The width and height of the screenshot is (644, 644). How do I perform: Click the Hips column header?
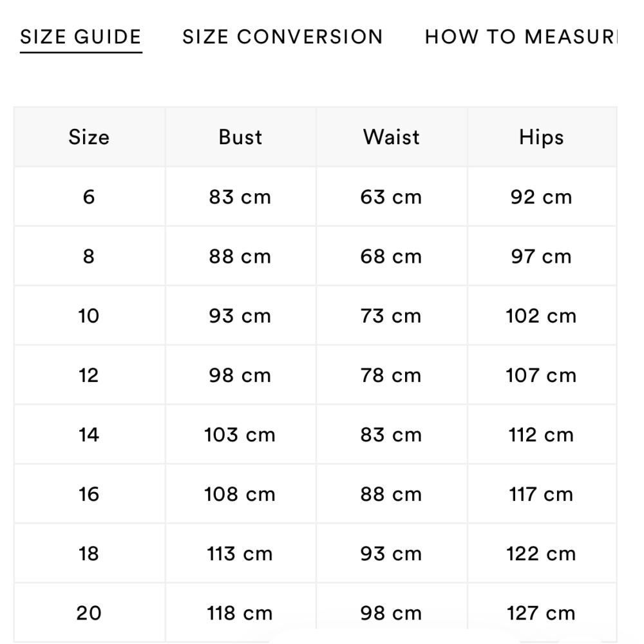[x=542, y=137]
